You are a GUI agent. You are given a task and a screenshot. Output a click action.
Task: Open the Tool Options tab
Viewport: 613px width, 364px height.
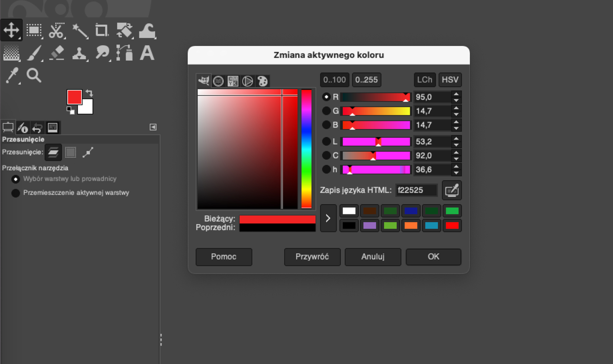(x=8, y=128)
